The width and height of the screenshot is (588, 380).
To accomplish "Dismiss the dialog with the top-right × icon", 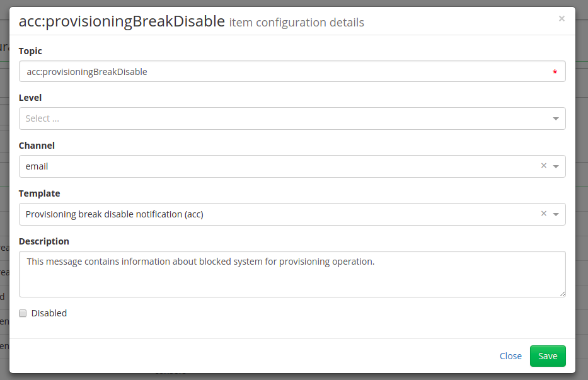I will coord(562,18).
